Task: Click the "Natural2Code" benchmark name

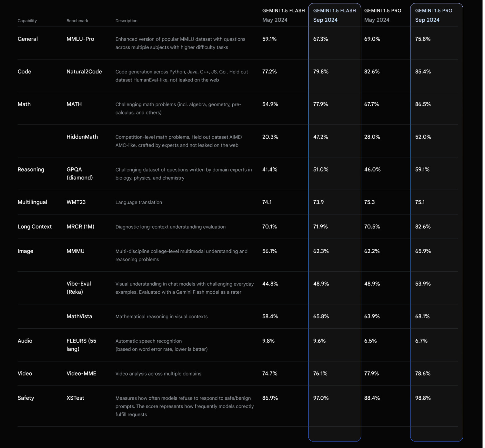Action: pyautogui.click(x=84, y=72)
